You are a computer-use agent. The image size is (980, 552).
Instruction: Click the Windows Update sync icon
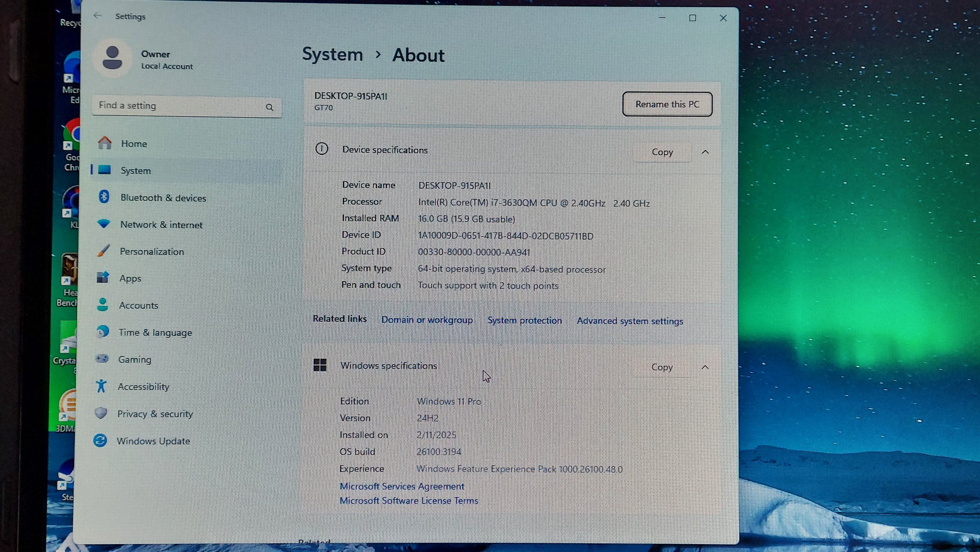point(100,440)
